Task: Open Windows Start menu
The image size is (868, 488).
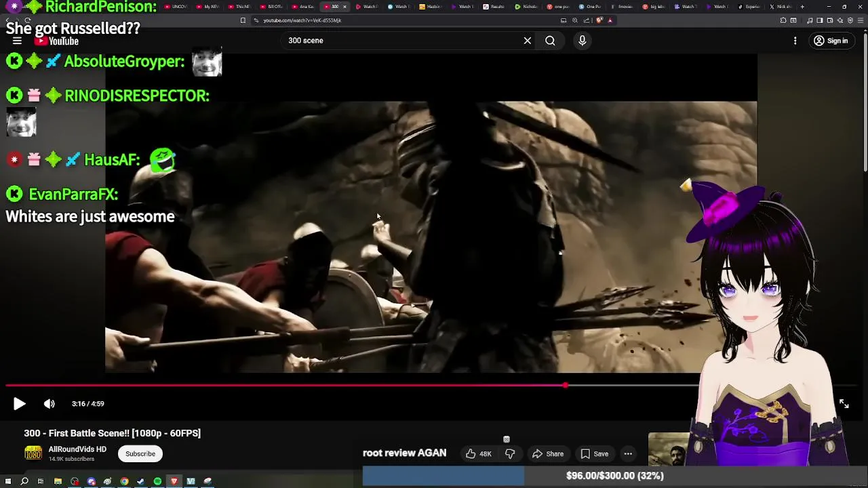Action: click(7, 481)
